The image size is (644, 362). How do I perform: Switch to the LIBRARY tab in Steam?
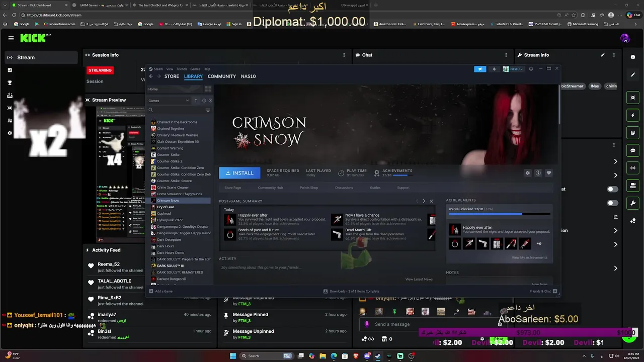point(193,76)
